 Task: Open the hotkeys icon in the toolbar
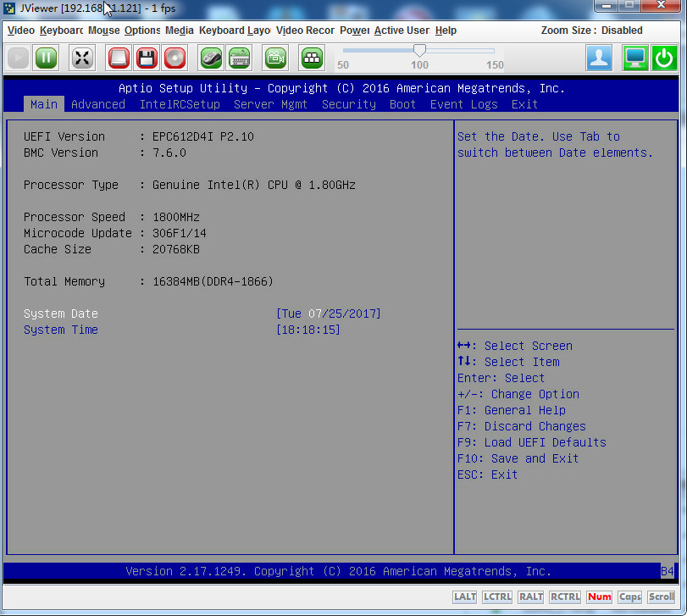312,58
